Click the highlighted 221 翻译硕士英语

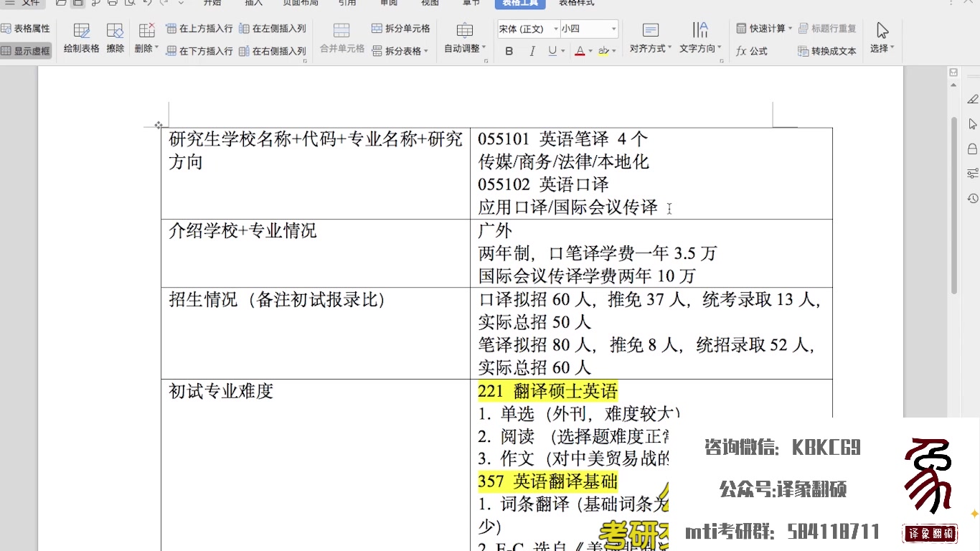548,392
